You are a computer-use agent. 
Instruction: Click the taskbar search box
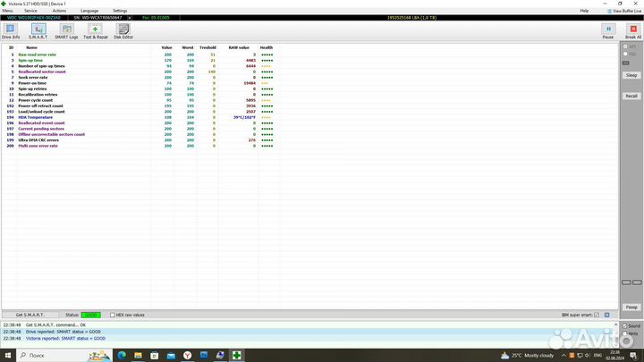[64, 355]
